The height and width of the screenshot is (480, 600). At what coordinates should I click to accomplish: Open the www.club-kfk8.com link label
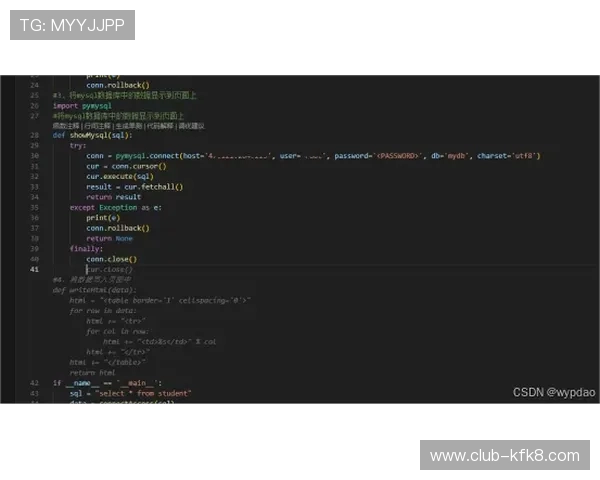[x=504, y=456]
